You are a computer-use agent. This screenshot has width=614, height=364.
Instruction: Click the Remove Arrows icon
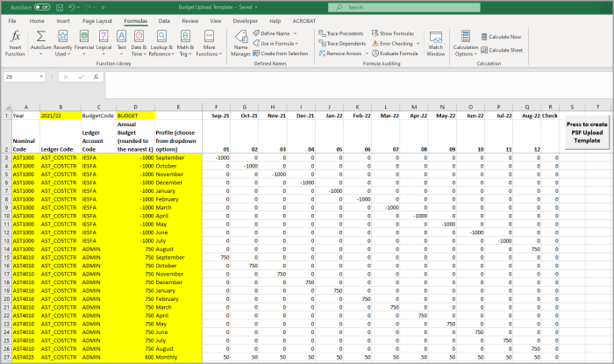click(320, 53)
